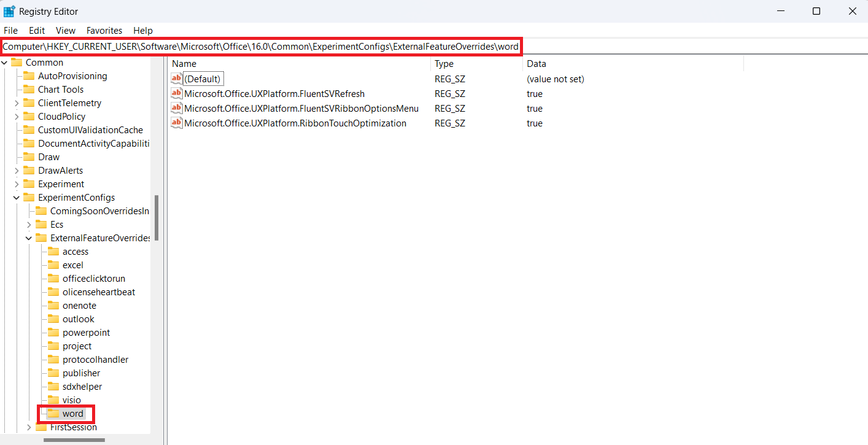Screen dimensions: 868x445
Task: Click the protocolhandler folder icon
Action: tap(53, 360)
